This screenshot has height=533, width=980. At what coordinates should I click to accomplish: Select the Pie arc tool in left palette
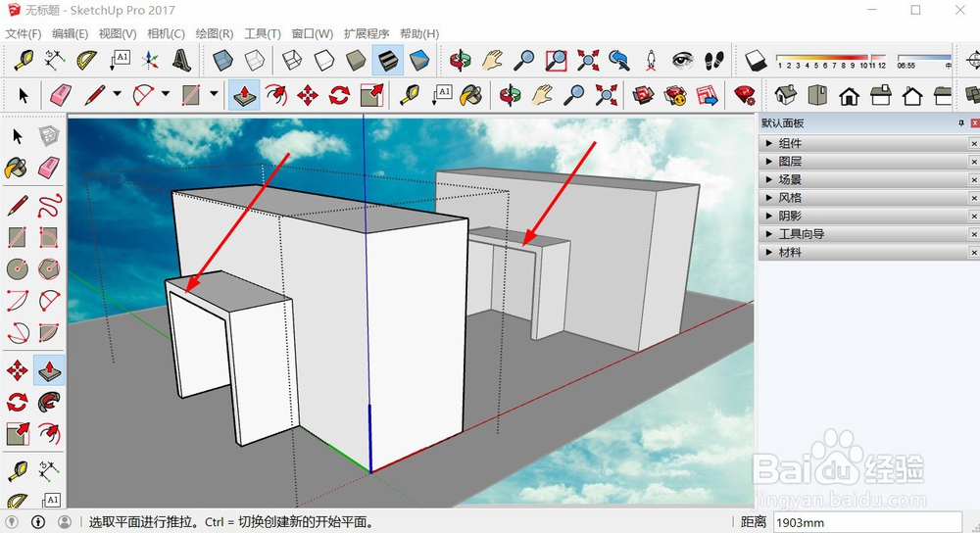pyautogui.click(x=49, y=332)
